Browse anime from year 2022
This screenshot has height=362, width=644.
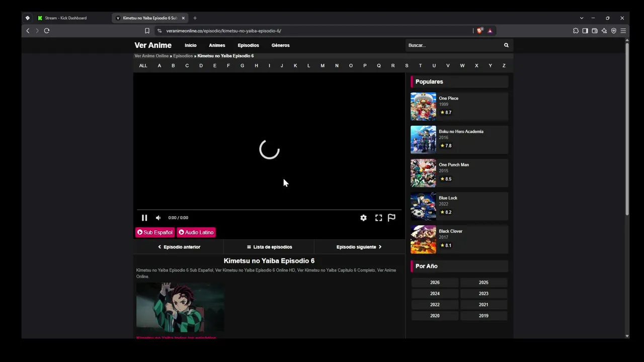[x=435, y=305]
